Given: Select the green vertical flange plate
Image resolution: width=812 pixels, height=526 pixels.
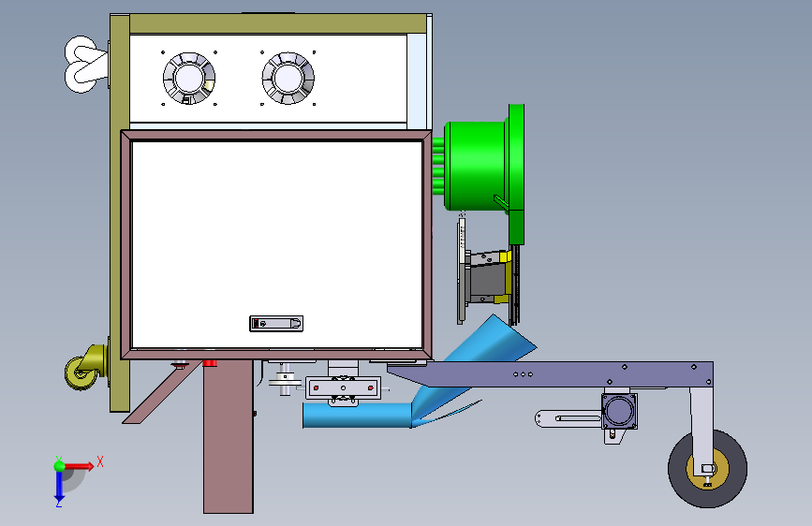Looking at the screenshot, I should tap(516, 173).
